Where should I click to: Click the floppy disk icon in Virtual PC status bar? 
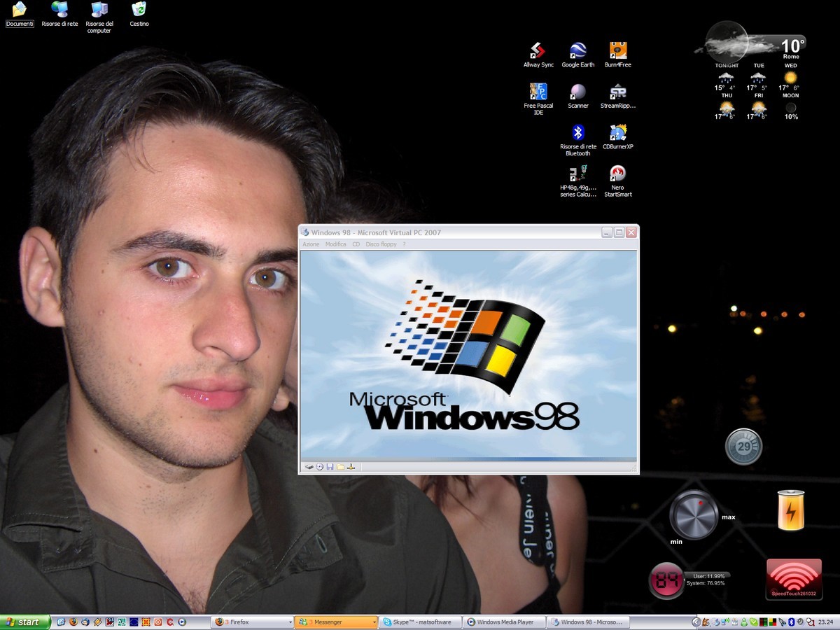(330, 467)
